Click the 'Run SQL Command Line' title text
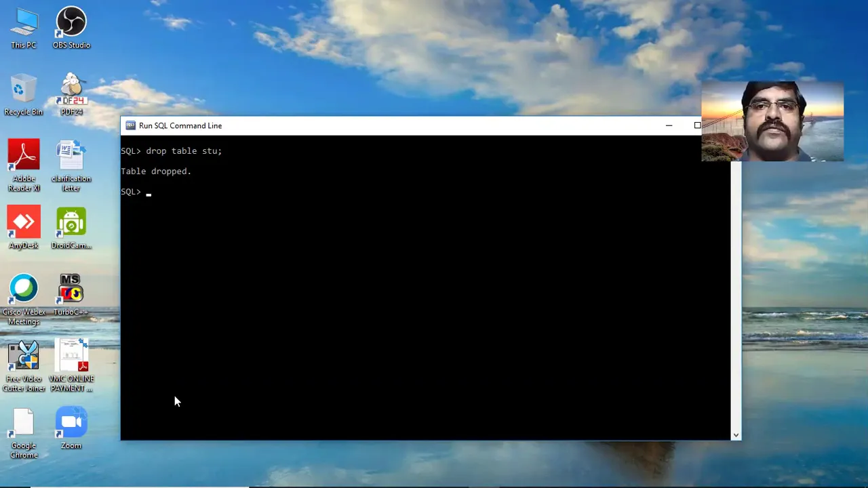This screenshot has width=868, height=488. (180, 125)
